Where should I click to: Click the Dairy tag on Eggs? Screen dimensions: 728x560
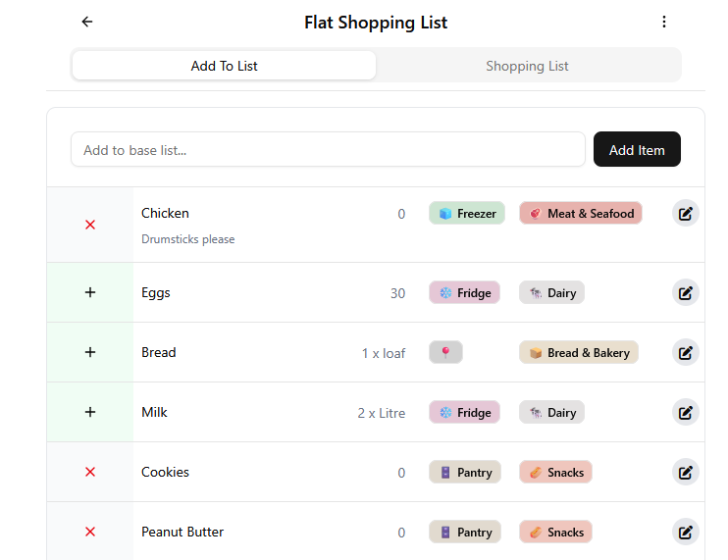(x=551, y=293)
